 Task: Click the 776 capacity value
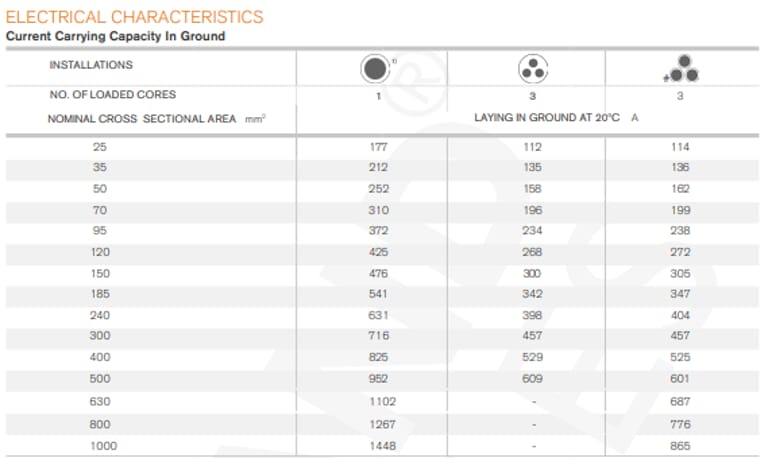[680, 423]
